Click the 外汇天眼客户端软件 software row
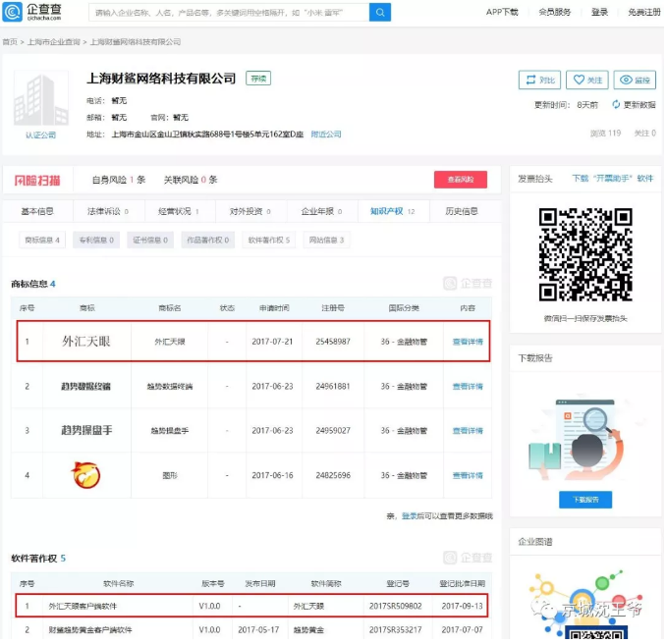This screenshot has width=667, height=644. point(252,608)
